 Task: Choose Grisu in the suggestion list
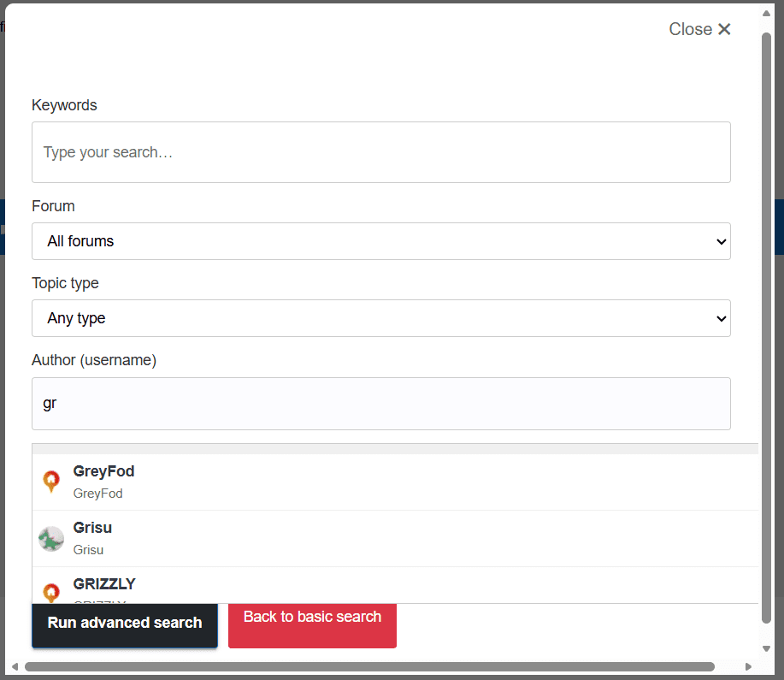tap(92, 528)
